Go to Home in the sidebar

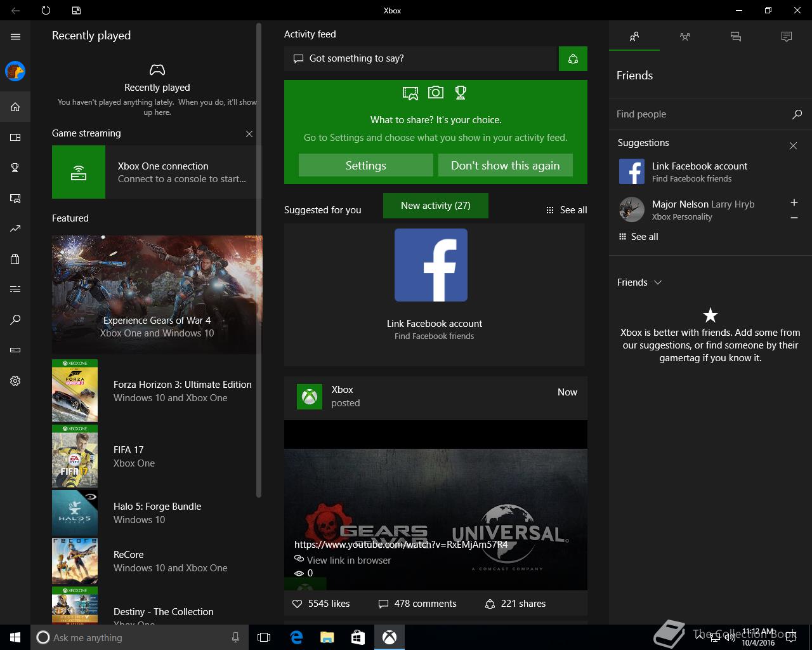point(15,107)
